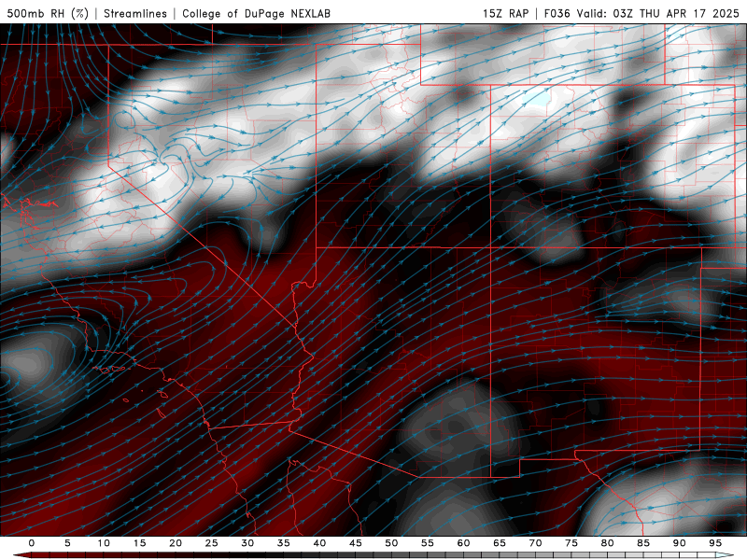Click the 15 label on the color scale

coord(139,543)
